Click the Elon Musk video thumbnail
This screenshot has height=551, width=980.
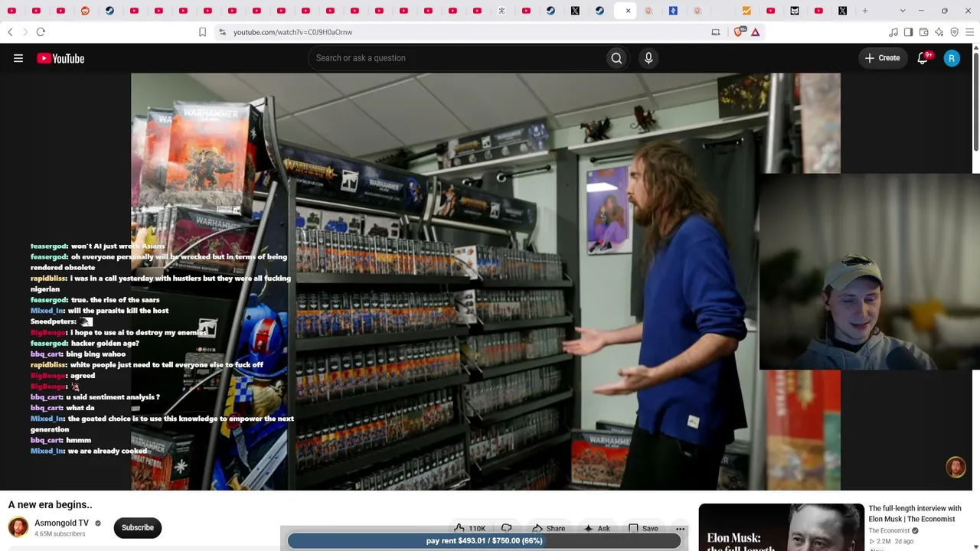[x=782, y=527]
